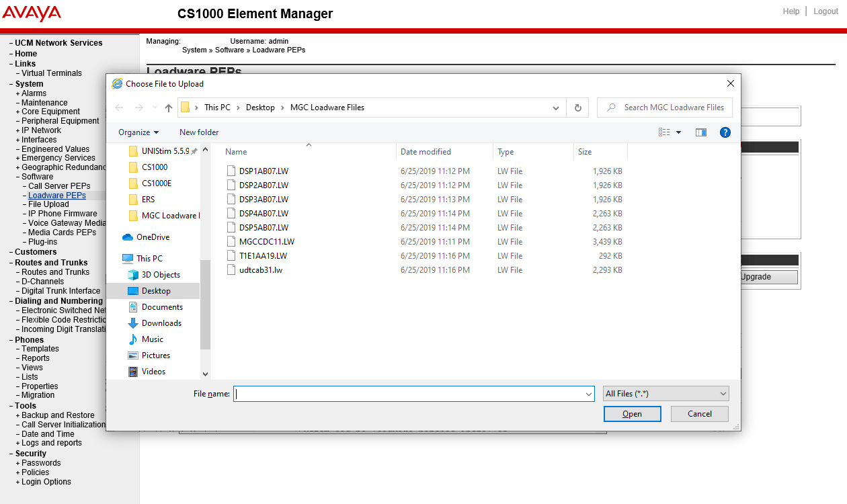This screenshot has width=847, height=504.
Task: Click the Help link in the Element Manager header
Action: point(791,11)
